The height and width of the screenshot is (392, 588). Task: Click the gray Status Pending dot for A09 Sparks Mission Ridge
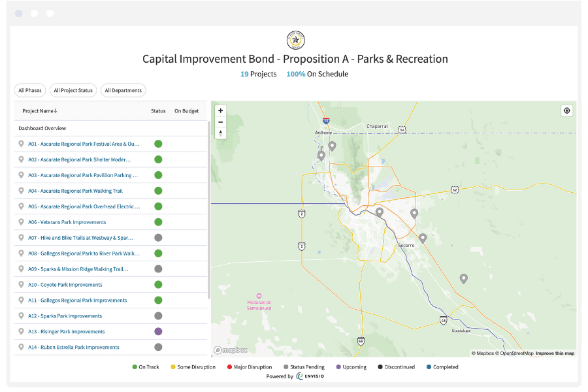click(x=157, y=269)
